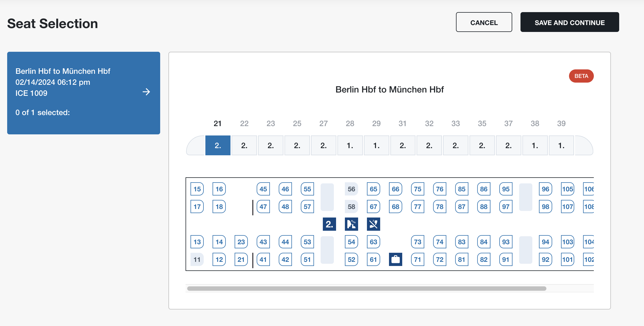The width and height of the screenshot is (644, 326).
Task: Click the no-food quiet zone icon
Action: [x=373, y=224]
